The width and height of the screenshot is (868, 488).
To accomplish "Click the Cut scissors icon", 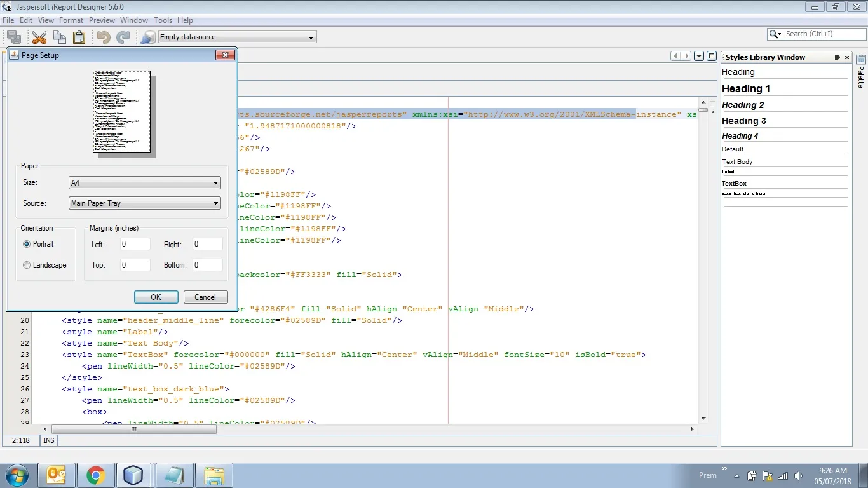I will point(39,37).
